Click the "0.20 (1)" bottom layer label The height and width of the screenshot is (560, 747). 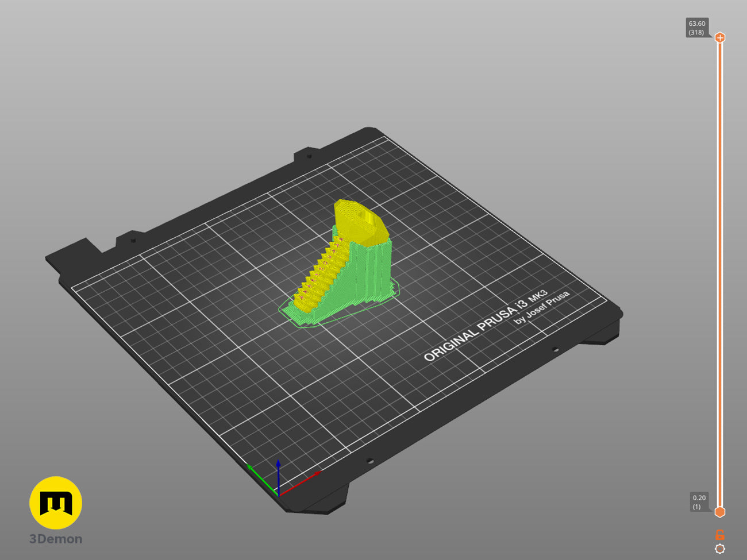[699, 502]
